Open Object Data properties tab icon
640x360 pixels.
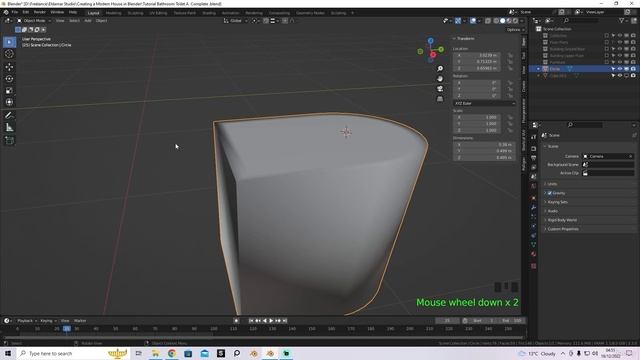coord(533,244)
